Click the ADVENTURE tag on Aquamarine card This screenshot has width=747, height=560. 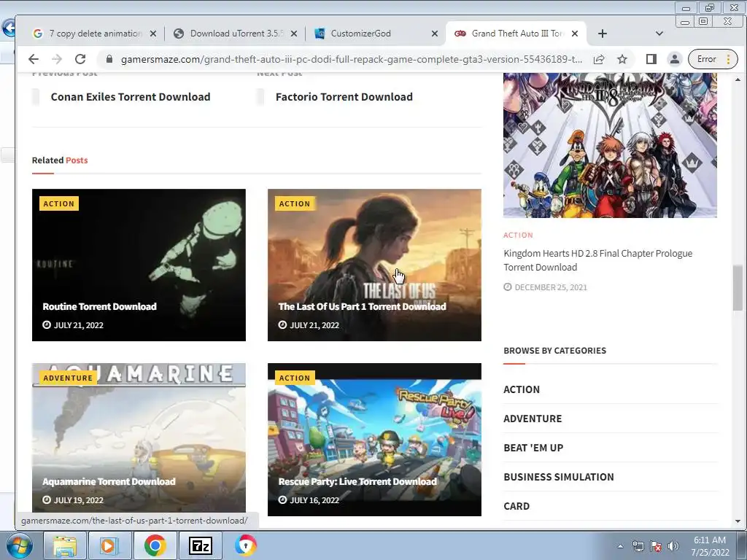click(68, 378)
